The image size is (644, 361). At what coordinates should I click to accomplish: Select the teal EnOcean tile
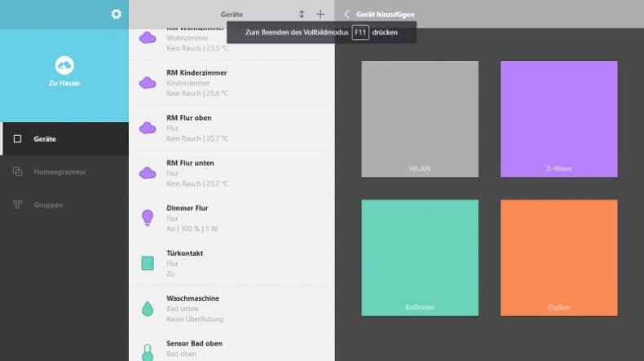420,257
